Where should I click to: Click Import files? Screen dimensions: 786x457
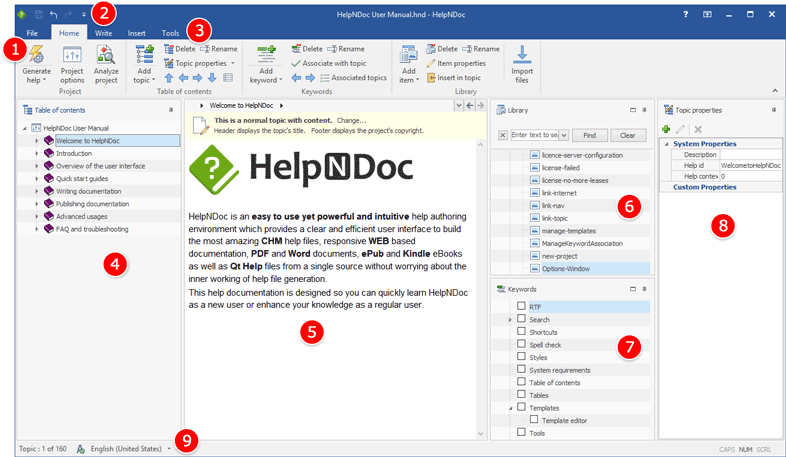click(x=522, y=64)
